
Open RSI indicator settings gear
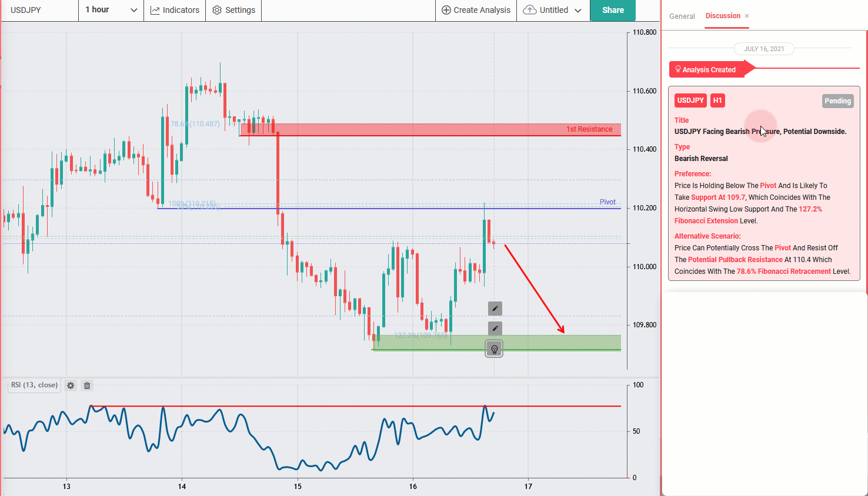click(x=71, y=386)
